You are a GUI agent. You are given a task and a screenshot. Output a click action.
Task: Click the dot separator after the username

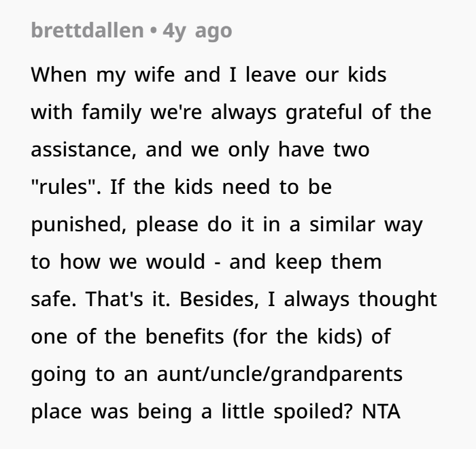click(x=154, y=30)
